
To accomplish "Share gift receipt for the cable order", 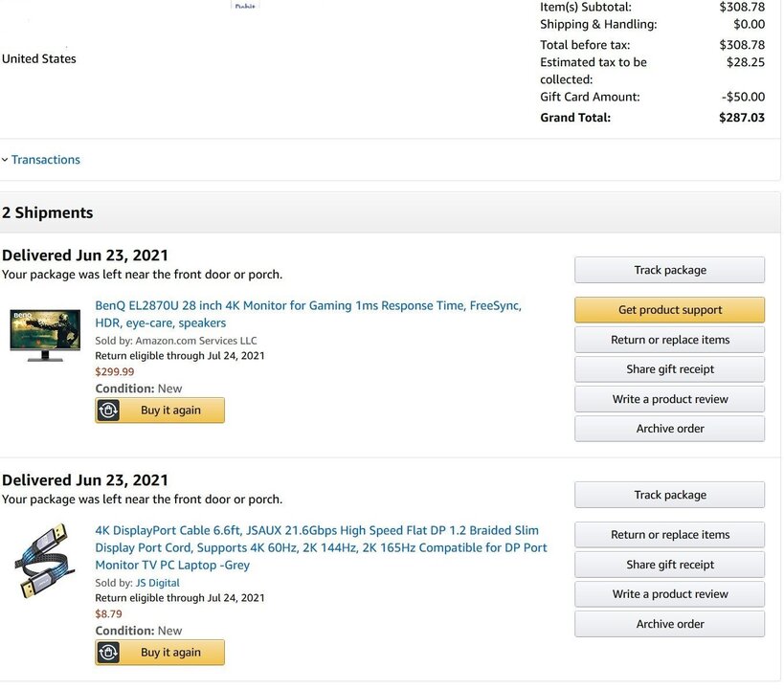I will [x=668, y=564].
